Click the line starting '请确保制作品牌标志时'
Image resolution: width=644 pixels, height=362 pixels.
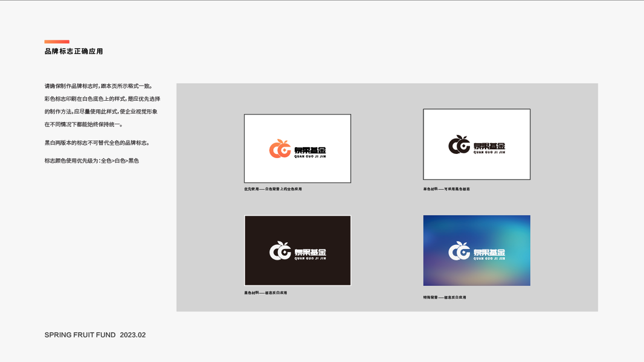tap(99, 86)
